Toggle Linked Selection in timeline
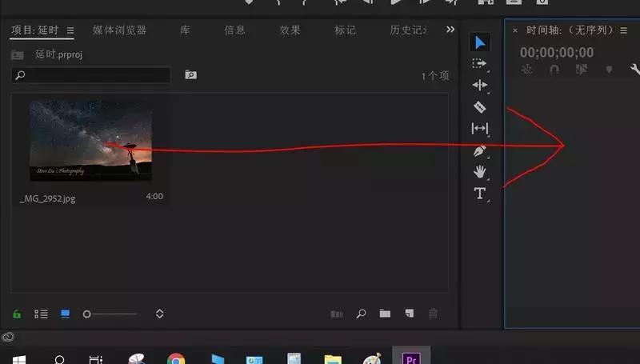Viewport: 640px width, 364px height. point(582,70)
